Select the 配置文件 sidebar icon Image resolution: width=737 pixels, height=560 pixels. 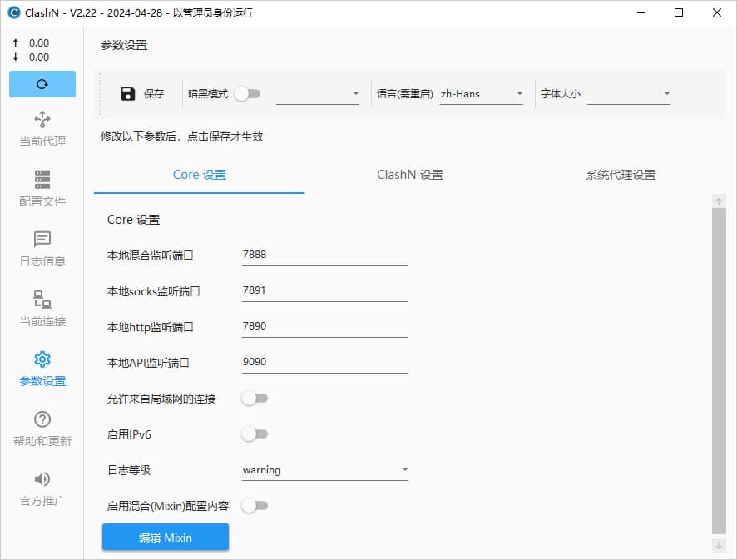click(x=42, y=187)
